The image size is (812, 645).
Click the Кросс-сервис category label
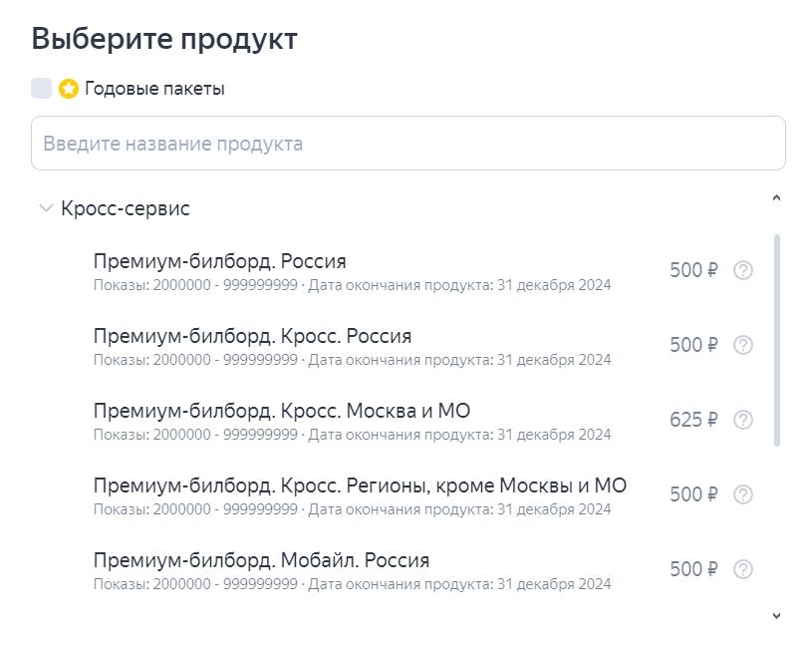click(125, 208)
